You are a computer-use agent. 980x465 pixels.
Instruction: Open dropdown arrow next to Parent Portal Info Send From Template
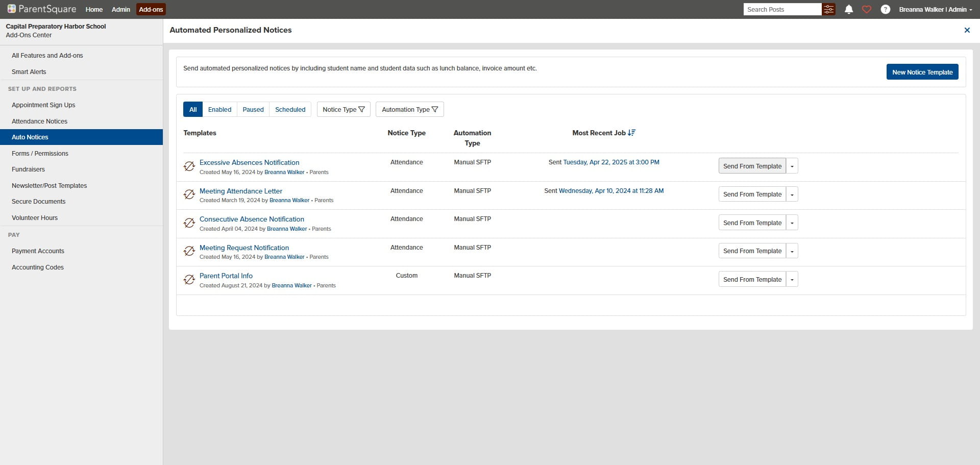point(792,279)
